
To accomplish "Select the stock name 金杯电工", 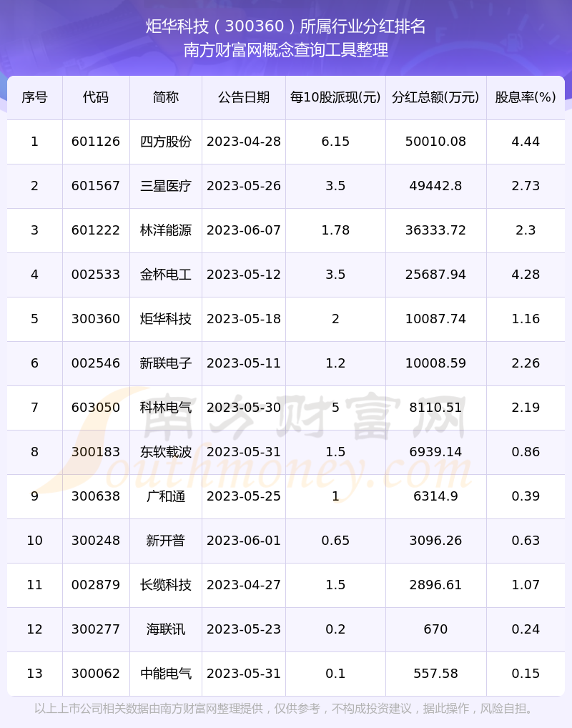I will (165, 275).
